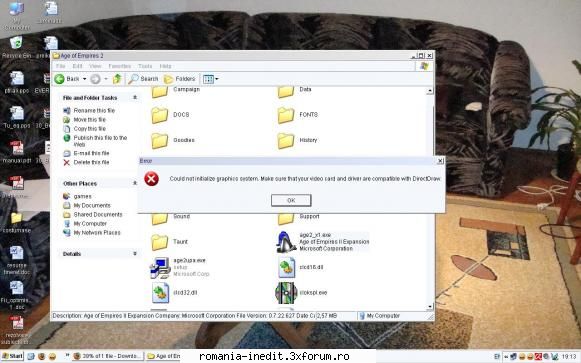Switch to Age of Empires taskbar button

[x=163, y=356]
